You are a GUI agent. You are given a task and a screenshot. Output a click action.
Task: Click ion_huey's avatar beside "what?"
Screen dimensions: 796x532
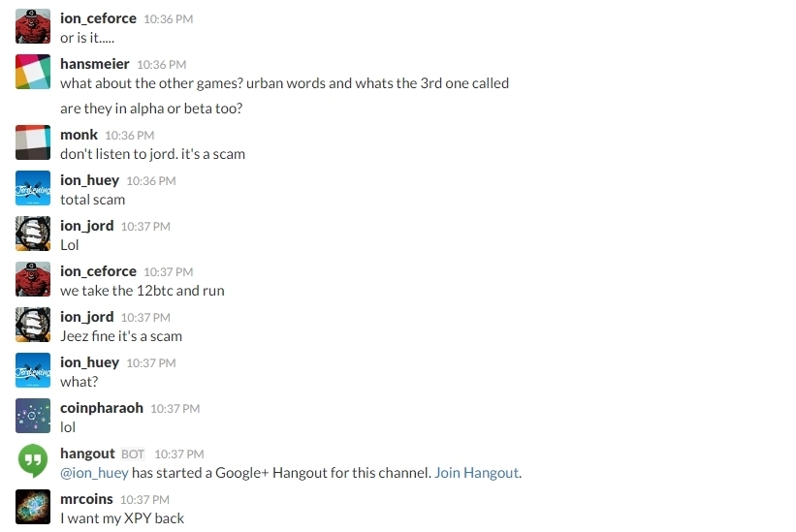(x=33, y=370)
